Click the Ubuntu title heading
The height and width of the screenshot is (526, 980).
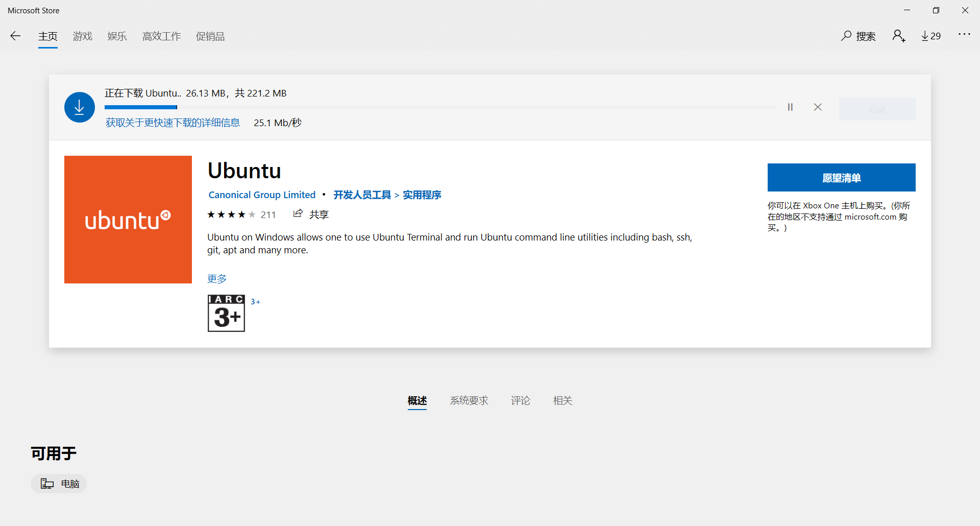(x=244, y=171)
